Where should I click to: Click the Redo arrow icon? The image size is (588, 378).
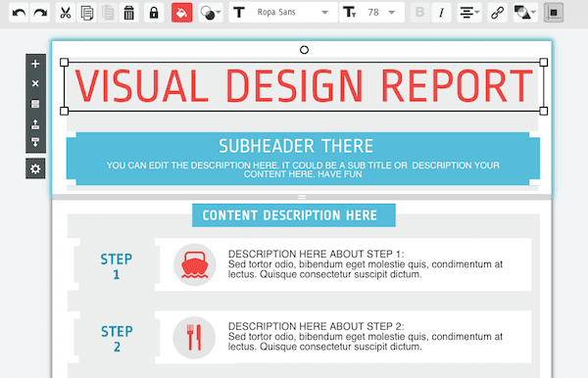click(x=40, y=13)
